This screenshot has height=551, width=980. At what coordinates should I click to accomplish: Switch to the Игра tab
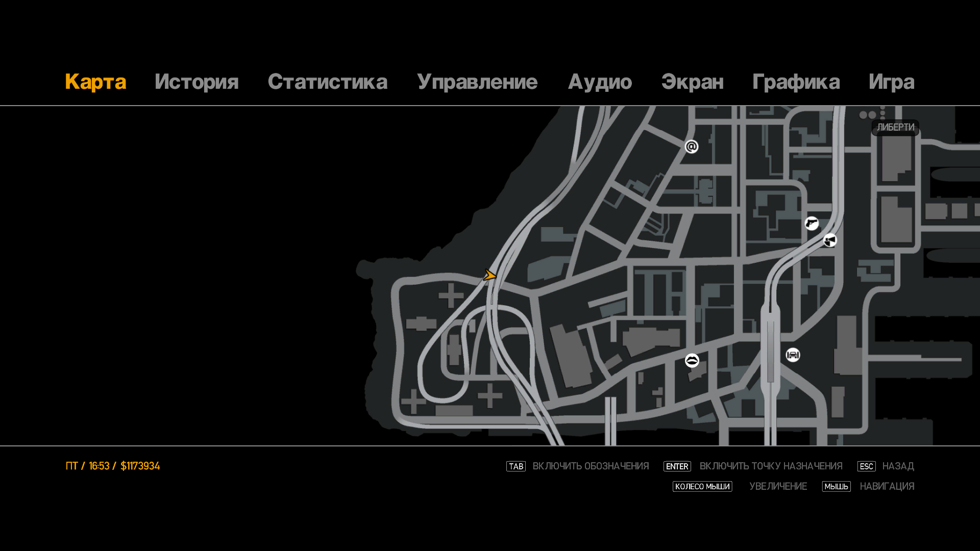point(891,82)
